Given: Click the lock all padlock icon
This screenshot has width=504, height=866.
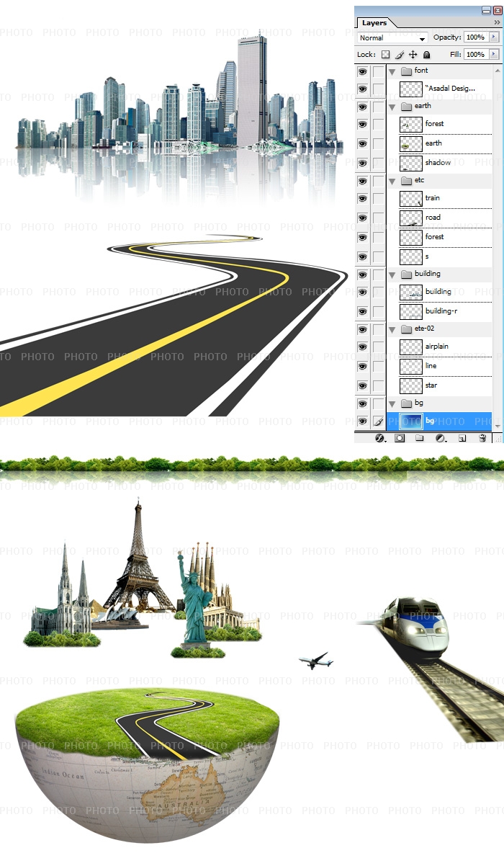Looking at the screenshot, I should coord(426,55).
